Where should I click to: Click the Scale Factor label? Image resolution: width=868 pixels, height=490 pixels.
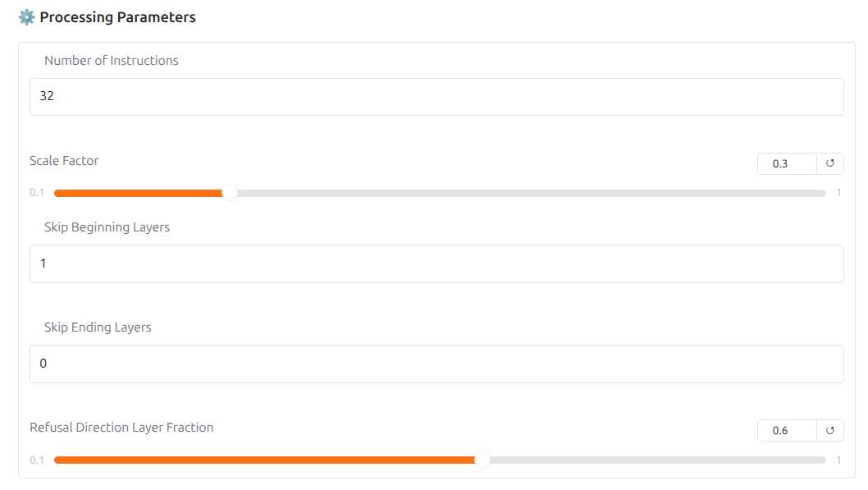64,161
